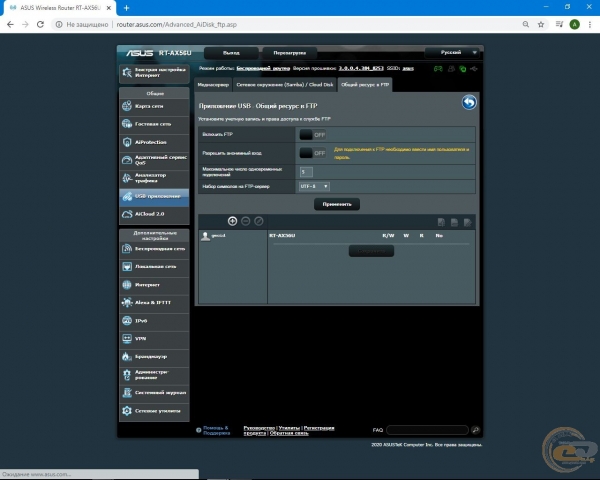600x480 pixels.
Task: Click delete folder icon in share toolbar
Action: coord(454,222)
